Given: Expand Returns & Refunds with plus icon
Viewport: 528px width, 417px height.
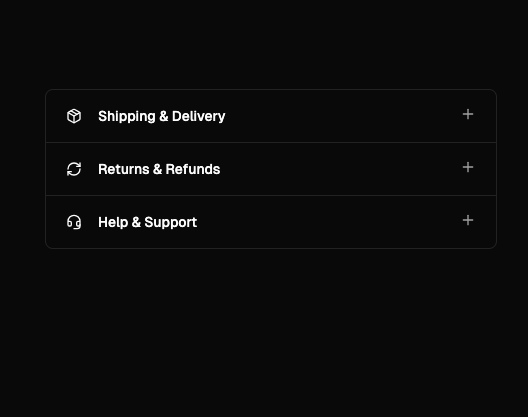Looking at the screenshot, I should (468, 167).
